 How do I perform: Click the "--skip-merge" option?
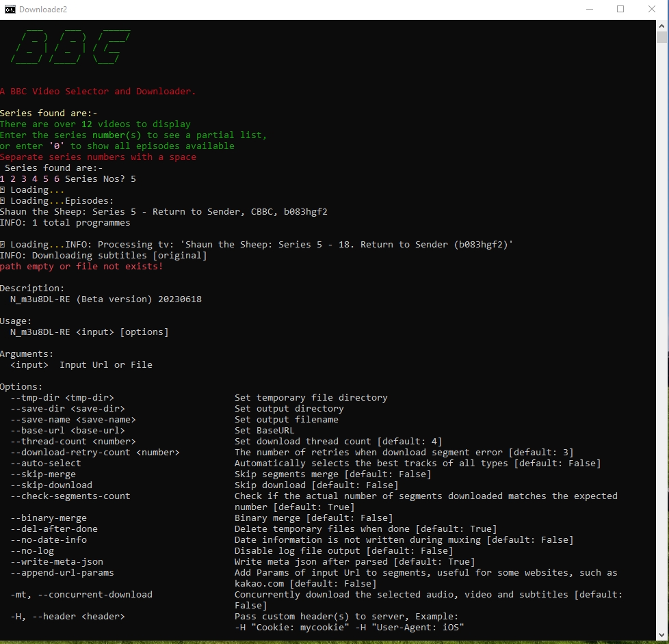click(x=43, y=474)
